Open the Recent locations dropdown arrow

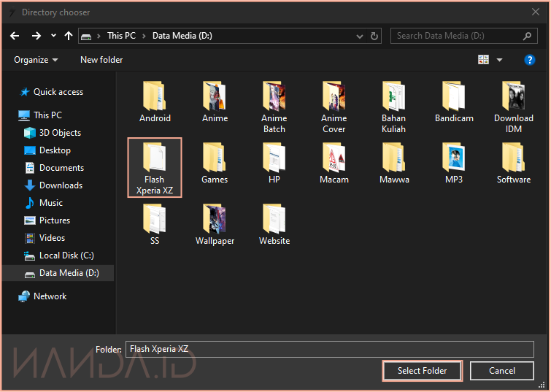tap(54, 36)
